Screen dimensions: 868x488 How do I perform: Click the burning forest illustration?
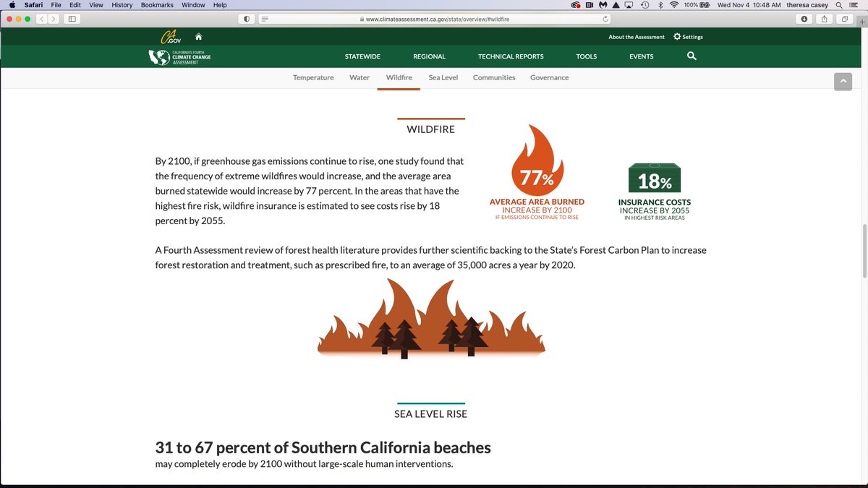tap(431, 318)
